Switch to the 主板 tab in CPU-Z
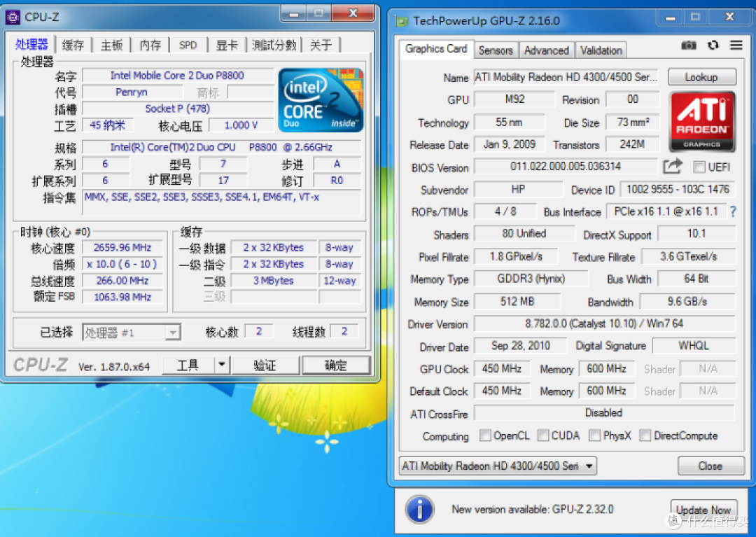This screenshot has width=756, height=537. [x=111, y=46]
